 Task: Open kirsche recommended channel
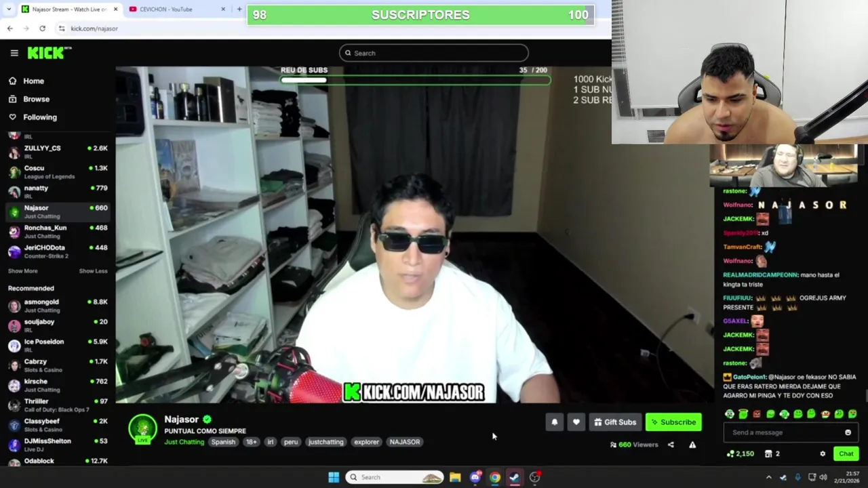coord(58,384)
